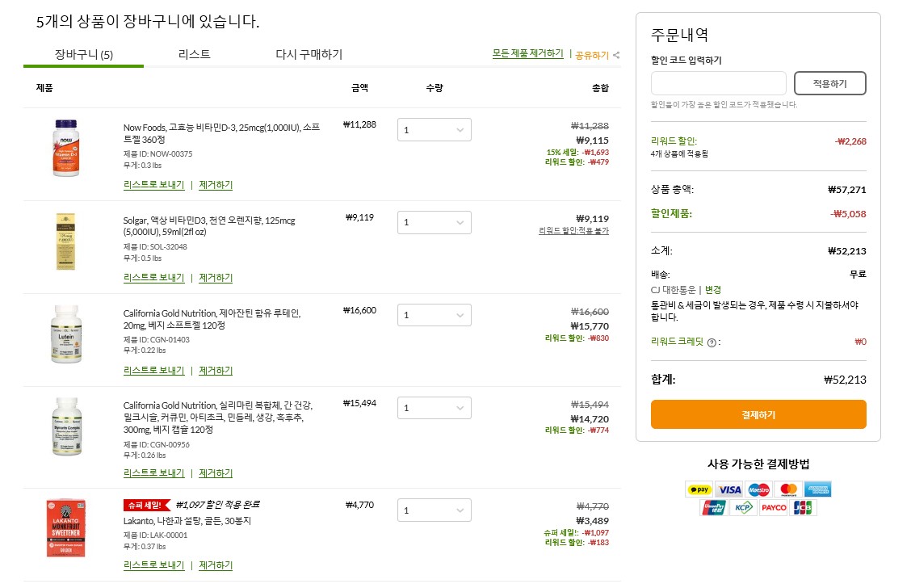Click the Maestro payment icon
The width and height of the screenshot is (911, 588).
(759, 489)
